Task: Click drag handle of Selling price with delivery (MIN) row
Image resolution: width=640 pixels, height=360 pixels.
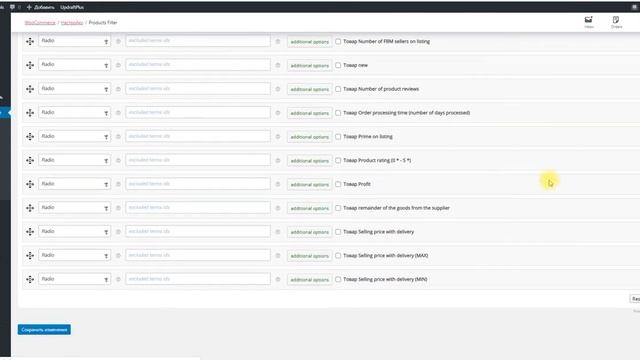Action: click(30, 279)
